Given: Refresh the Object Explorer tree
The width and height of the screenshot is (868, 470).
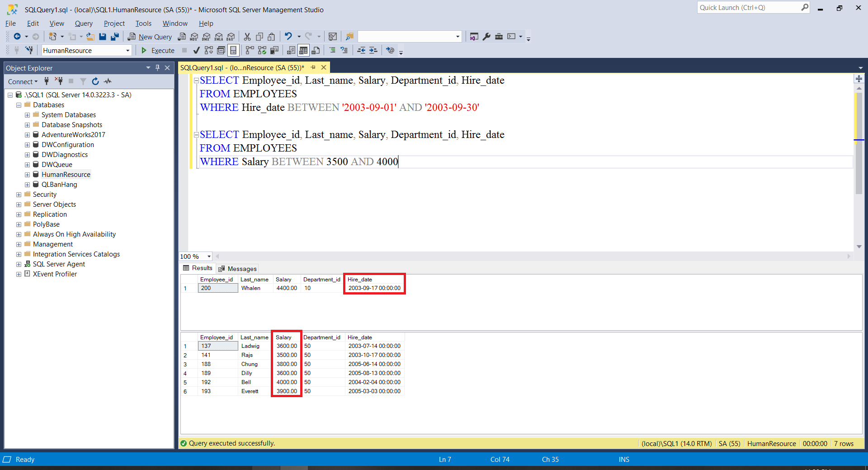Looking at the screenshot, I should click(95, 81).
